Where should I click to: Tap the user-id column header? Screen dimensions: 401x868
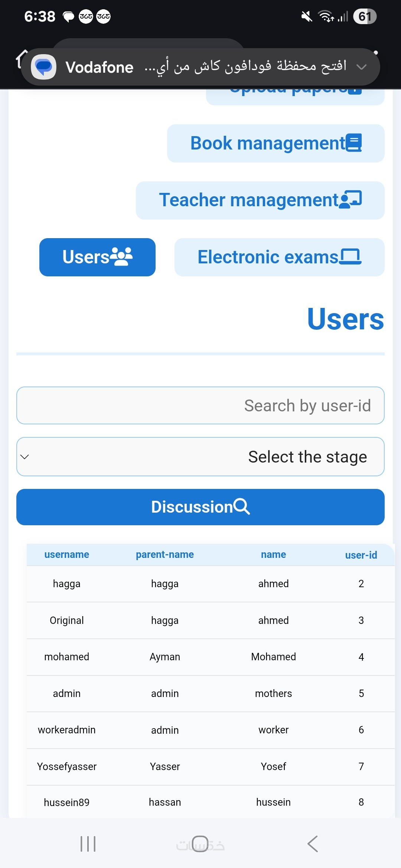361,555
